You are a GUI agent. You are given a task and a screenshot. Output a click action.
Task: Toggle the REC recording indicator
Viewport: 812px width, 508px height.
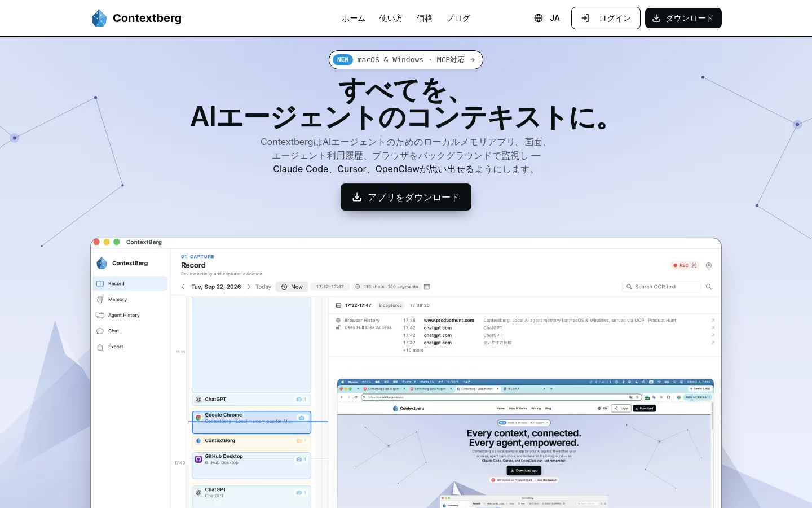(685, 265)
